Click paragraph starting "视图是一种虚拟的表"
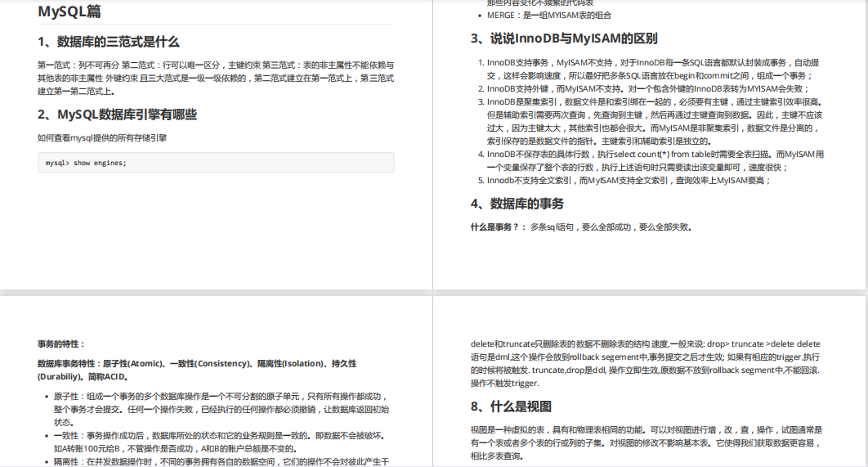 [647, 442]
